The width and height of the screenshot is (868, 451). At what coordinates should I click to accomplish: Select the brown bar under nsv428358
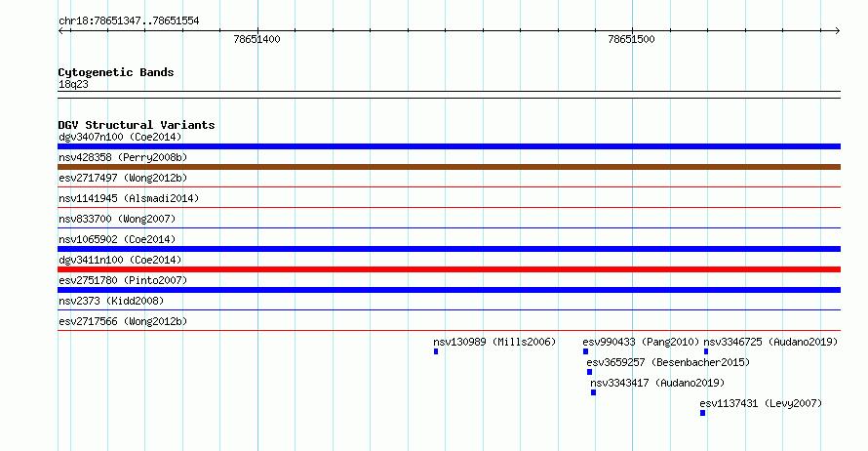tap(449, 167)
